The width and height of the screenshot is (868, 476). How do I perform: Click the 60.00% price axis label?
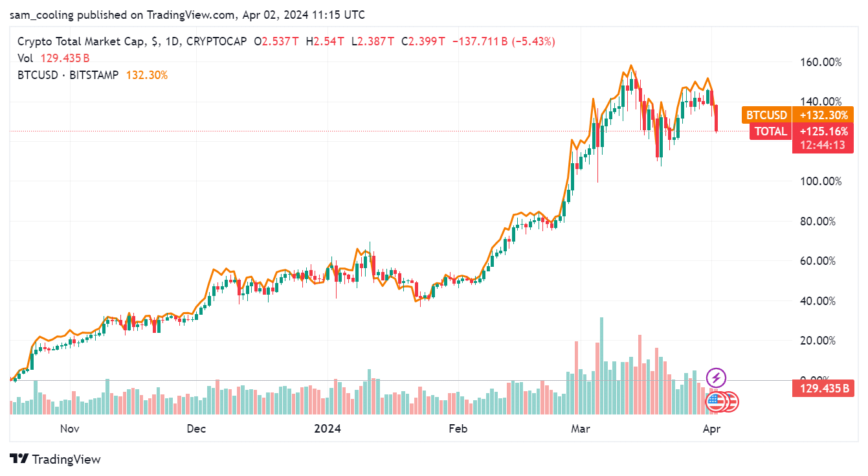(818, 261)
